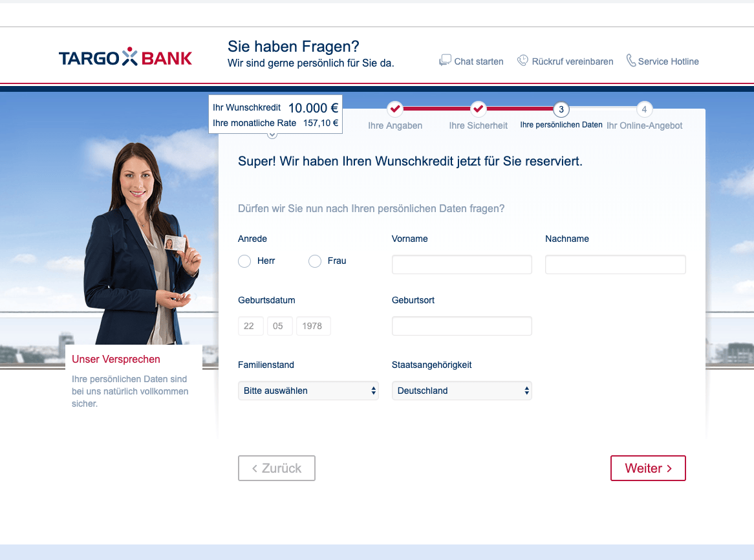Select Ihre persönlichen Daten step label
The image size is (754, 560).
561,125
